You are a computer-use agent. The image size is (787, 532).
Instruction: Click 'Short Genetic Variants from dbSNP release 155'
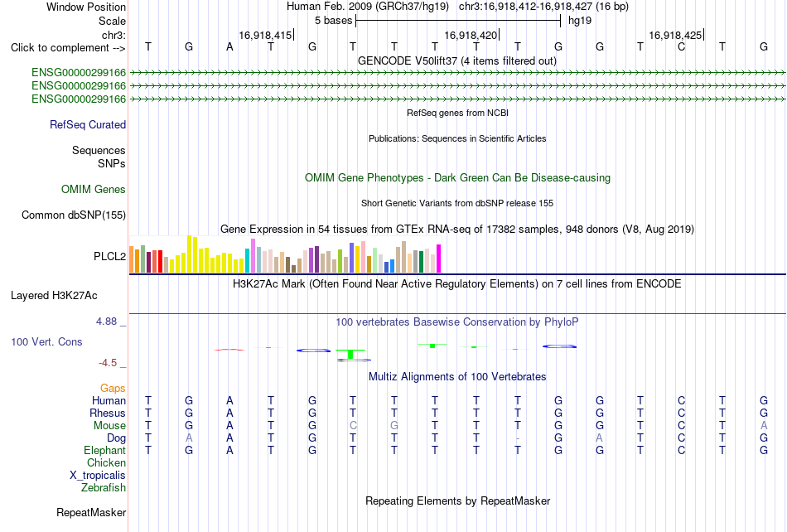click(x=457, y=203)
